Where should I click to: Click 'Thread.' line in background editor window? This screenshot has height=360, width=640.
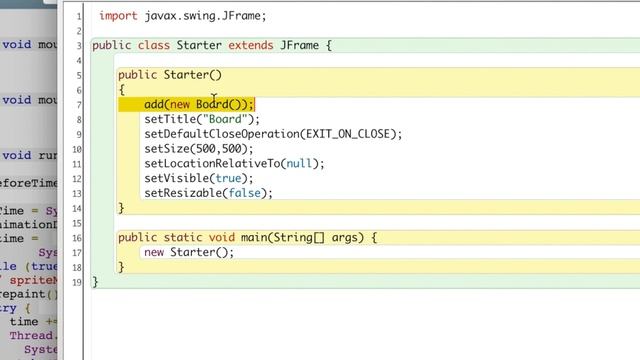click(x=33, y=336)
